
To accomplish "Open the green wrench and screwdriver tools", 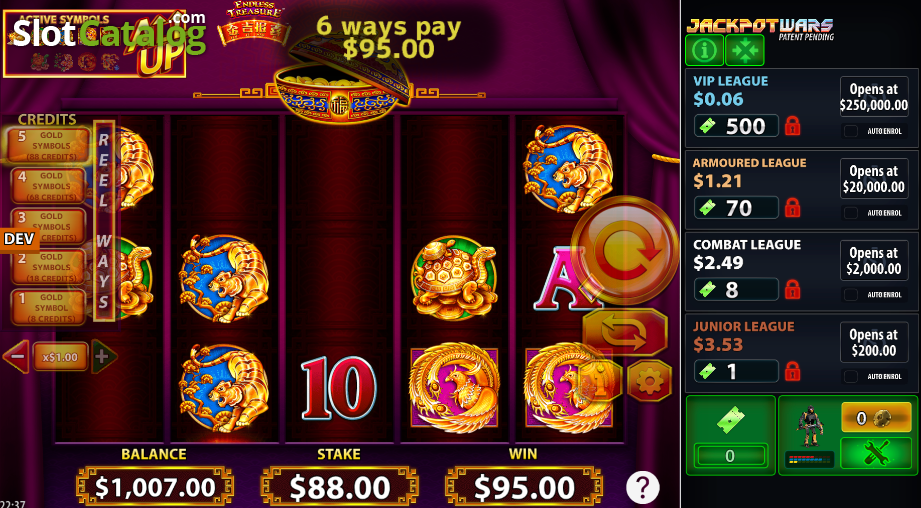I will point(875,453).
